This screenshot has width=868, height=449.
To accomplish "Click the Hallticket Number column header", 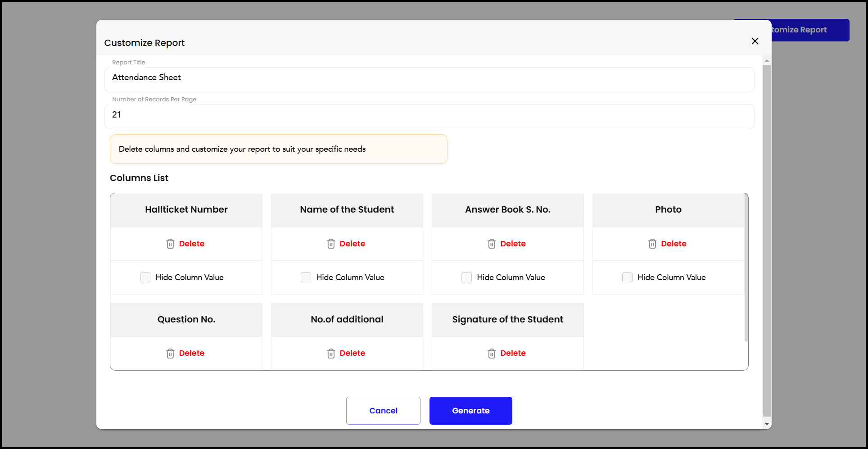I will point(186,210).
